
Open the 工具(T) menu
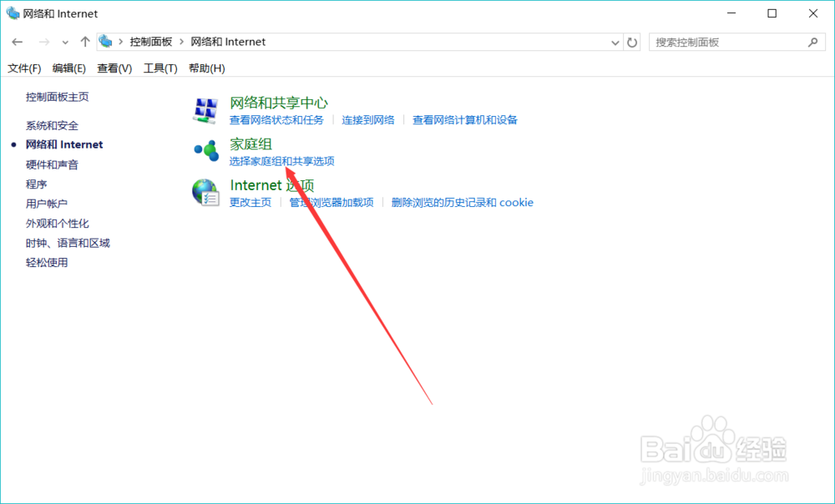160,68
